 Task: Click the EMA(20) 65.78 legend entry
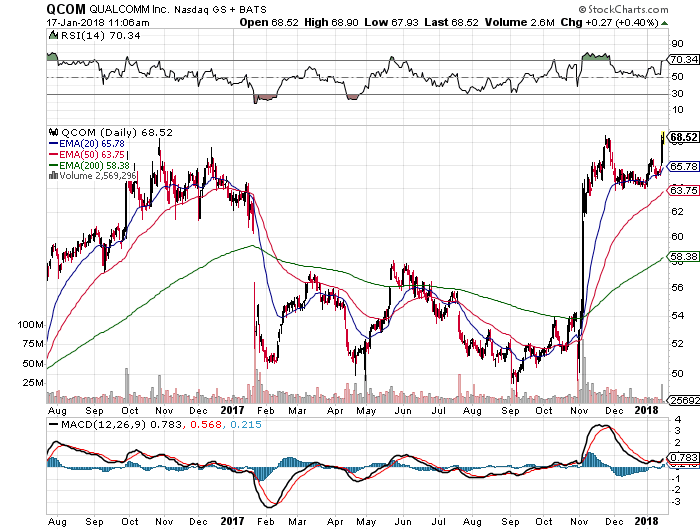[92, 144]
